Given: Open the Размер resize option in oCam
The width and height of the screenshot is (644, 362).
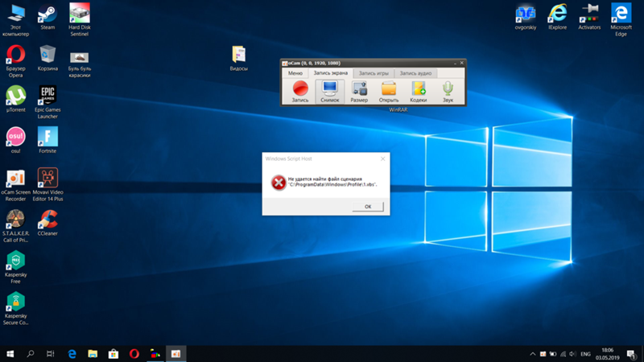Looking at the screenshot, I should click(359, 92).
